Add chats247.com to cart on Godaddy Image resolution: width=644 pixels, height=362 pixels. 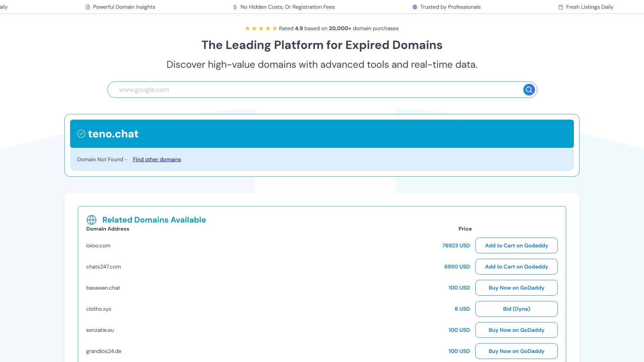point(516,267)
